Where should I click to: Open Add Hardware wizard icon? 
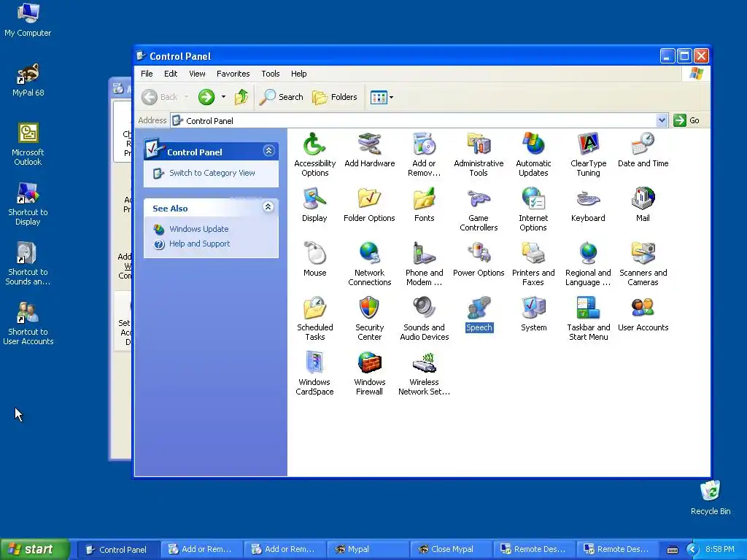click(369, 149)
